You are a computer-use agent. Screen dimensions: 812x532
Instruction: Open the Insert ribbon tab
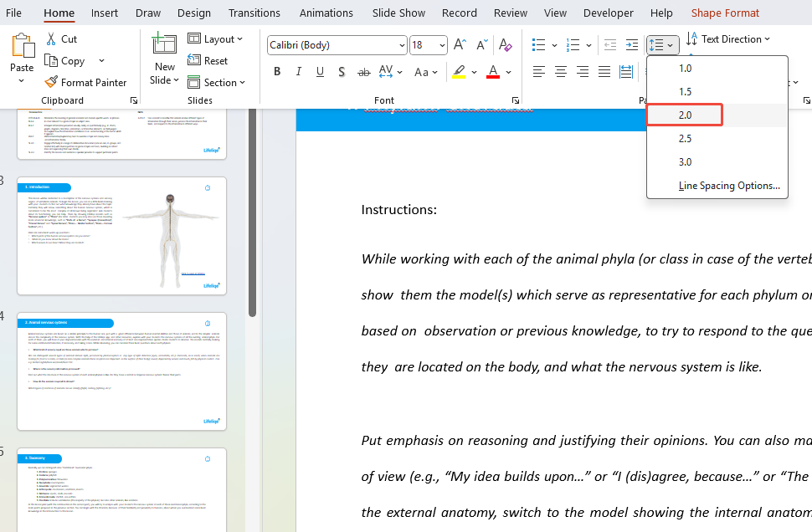104,13
